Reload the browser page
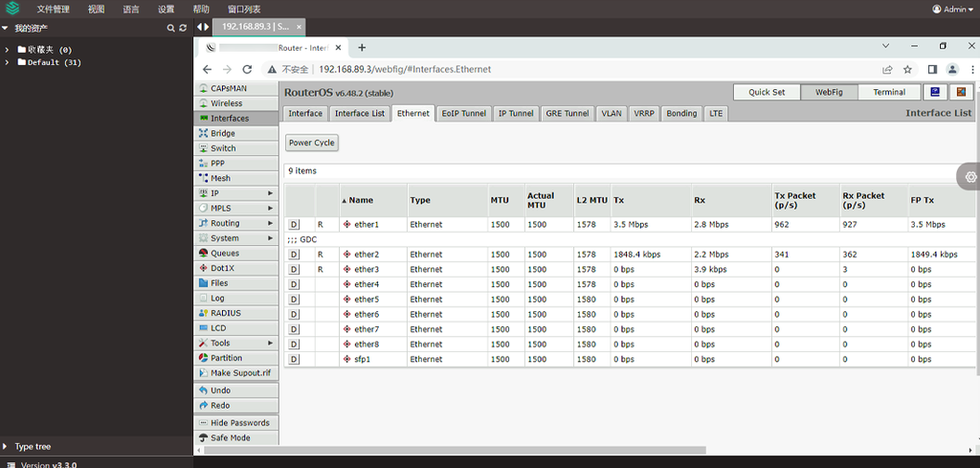 (x=247, y=69)
